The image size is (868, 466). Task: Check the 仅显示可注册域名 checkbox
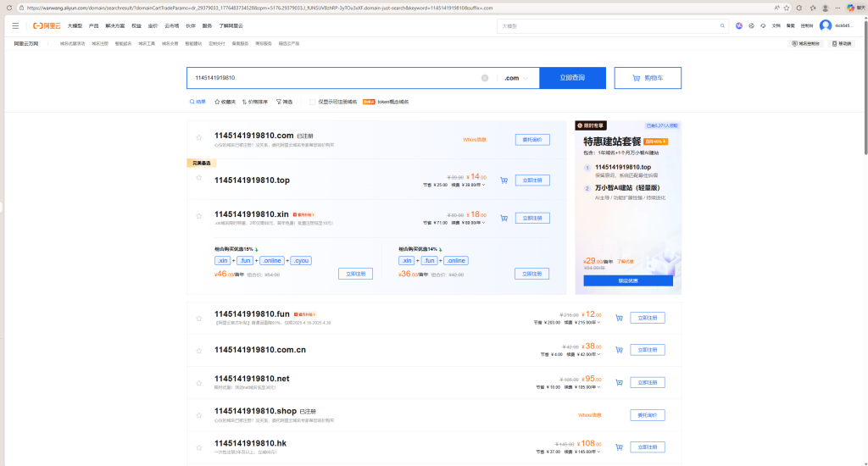[x=312, y=102]
